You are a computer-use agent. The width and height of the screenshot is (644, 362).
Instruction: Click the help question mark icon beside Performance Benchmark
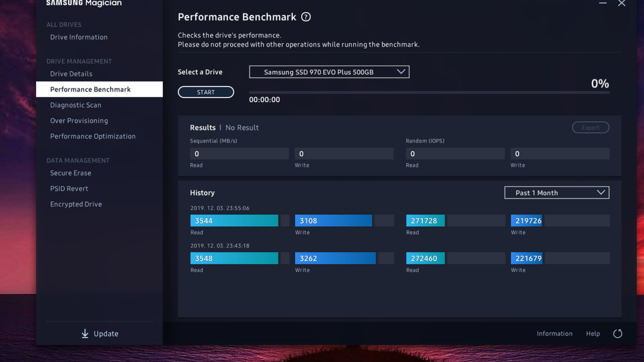[306, 17]
